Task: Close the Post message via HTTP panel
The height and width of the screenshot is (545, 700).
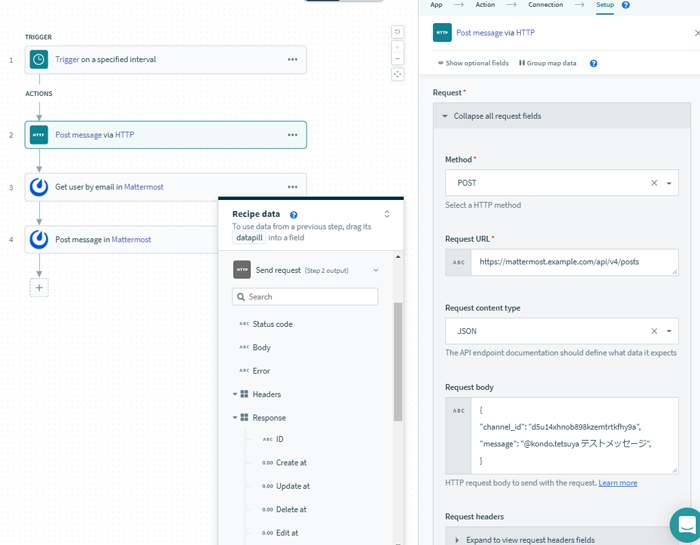Action: click(x=696, y=33)
